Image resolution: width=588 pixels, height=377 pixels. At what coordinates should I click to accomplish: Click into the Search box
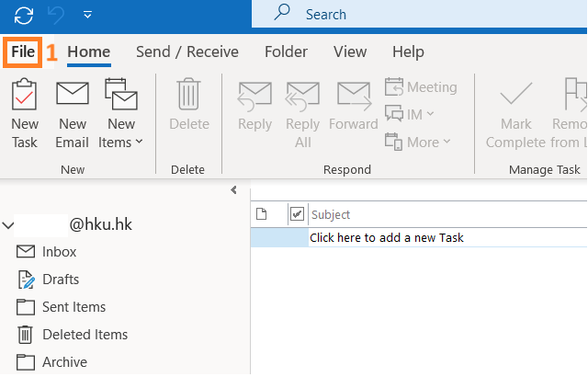(419, 15)
